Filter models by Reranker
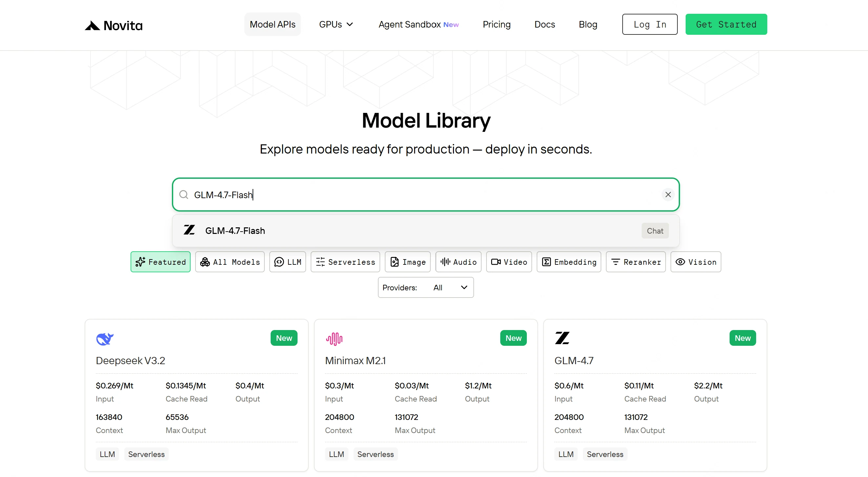Screen dimensions: 868x477 635,262
